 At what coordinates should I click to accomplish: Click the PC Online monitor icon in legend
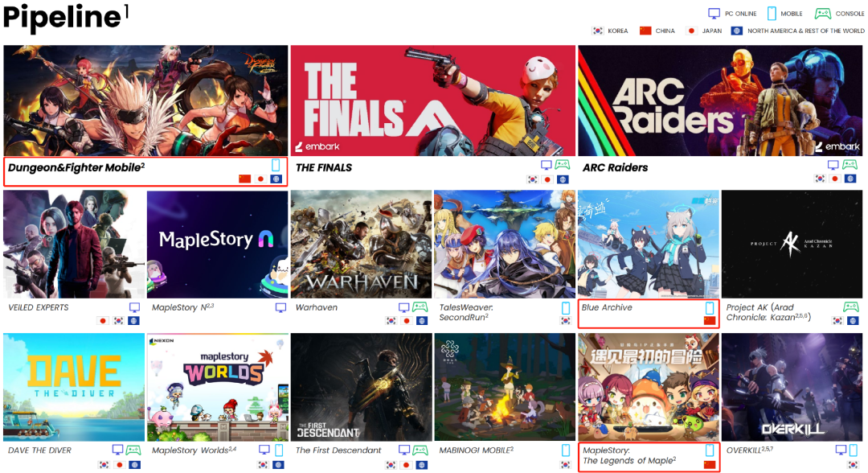(x=714, y=14)
